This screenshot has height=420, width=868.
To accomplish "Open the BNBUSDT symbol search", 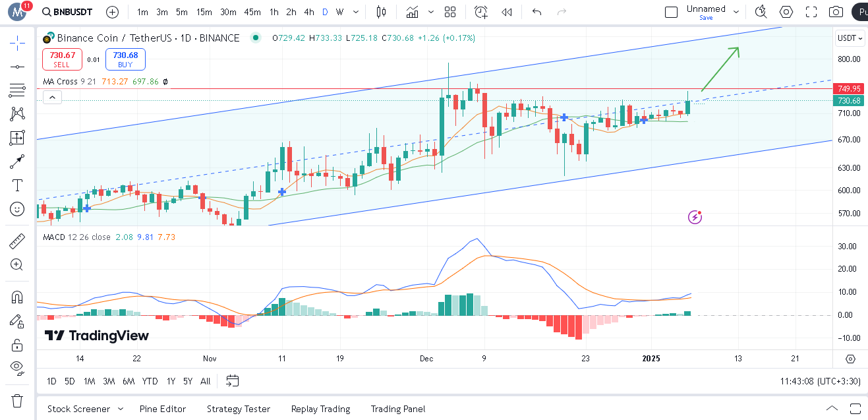I will (x=67, y=12).
